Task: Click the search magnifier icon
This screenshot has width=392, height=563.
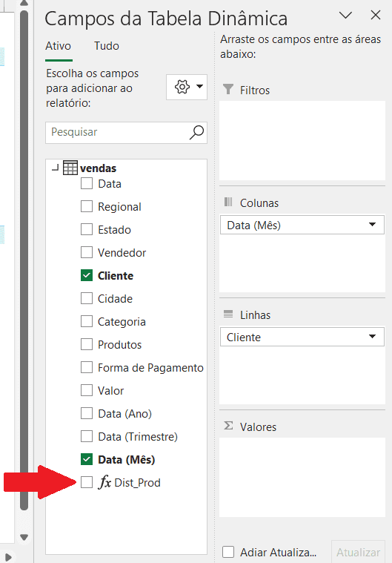Action: click(196, 132)
